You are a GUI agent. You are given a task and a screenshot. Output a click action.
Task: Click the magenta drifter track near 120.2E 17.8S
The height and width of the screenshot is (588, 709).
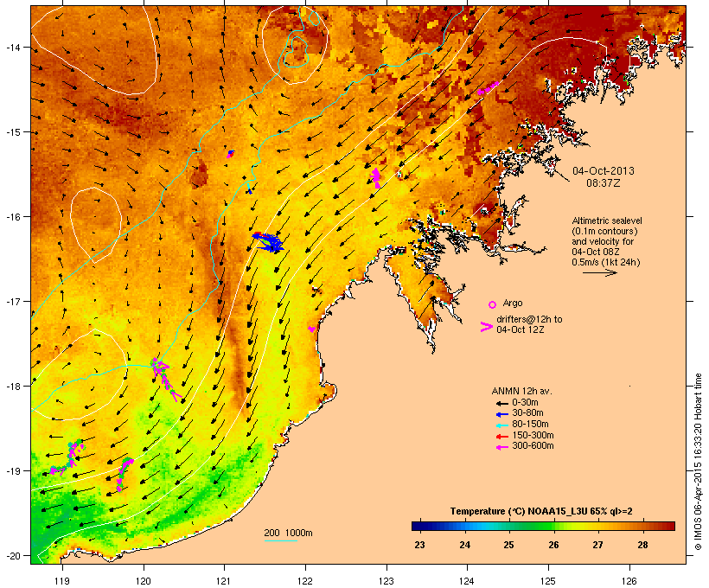point(164,378)
